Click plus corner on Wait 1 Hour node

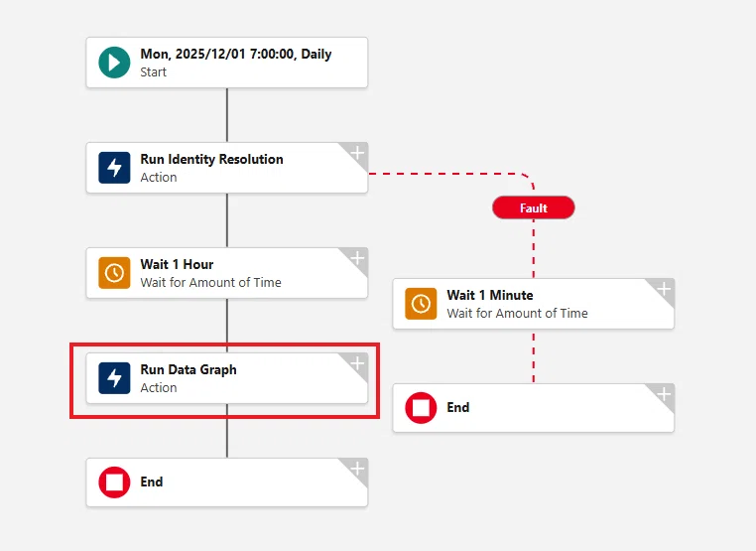coord(357,258)
